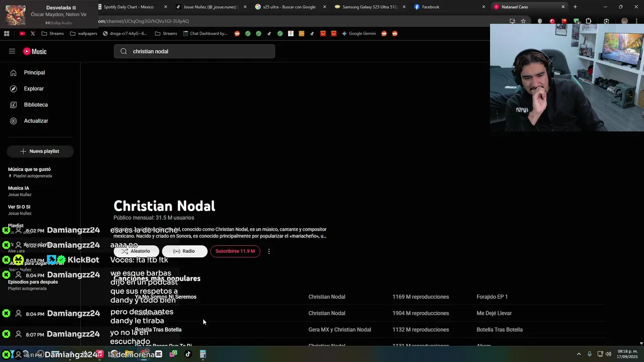Click the page scrollbar down arrow
Image resolution: width=644 pixels, height=362 pixels.
[x=641, y=343]
